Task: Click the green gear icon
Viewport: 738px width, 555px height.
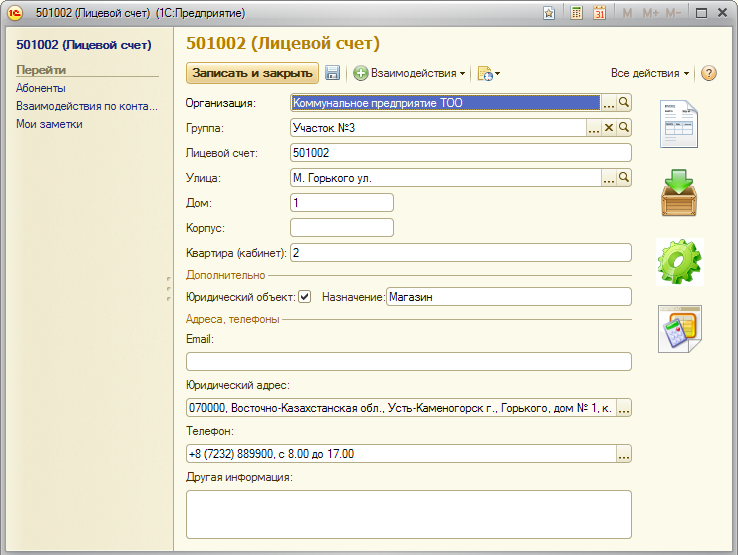Action: [x=680, y=261]
